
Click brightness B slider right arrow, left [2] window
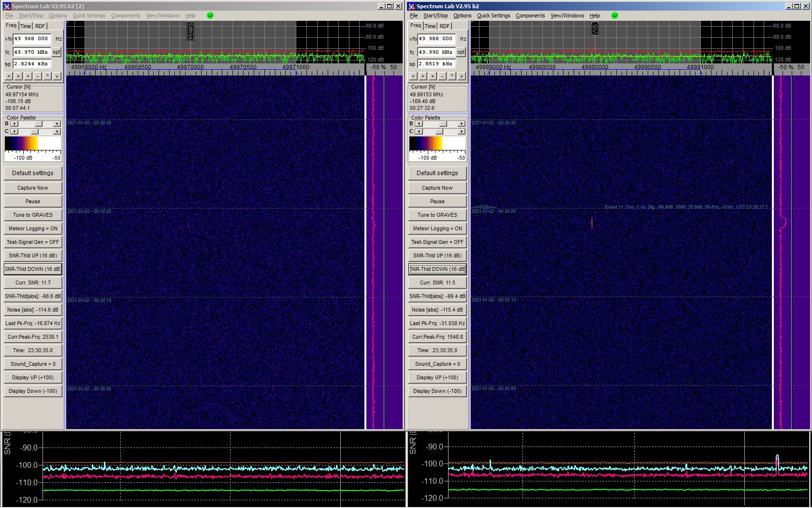coord(57,124)
